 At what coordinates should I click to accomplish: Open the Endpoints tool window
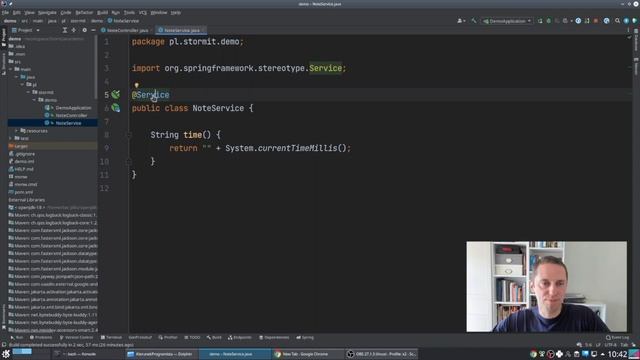point(240,338)
